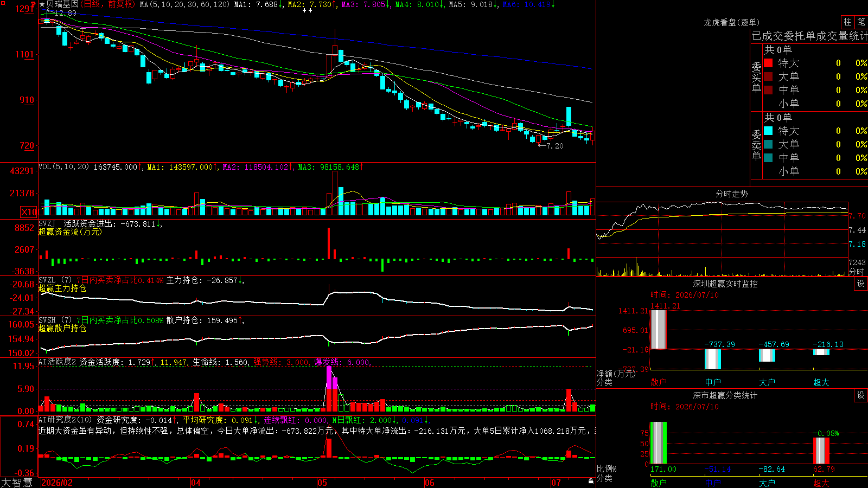Click the 散户 bar in 深圳超赢实时监控
This screenshot has height=488, width=868.
tap(659, 330)
